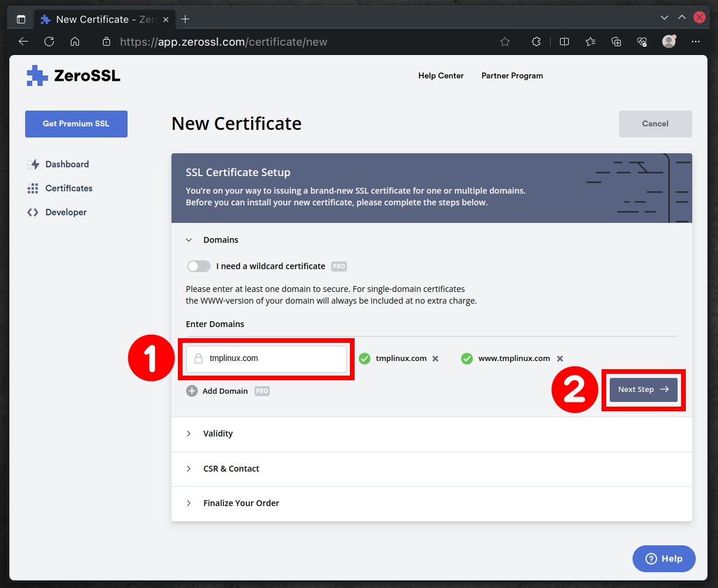Open Dashboard from the sidebar
Screen dimensions: 718x588
point(67,164)
